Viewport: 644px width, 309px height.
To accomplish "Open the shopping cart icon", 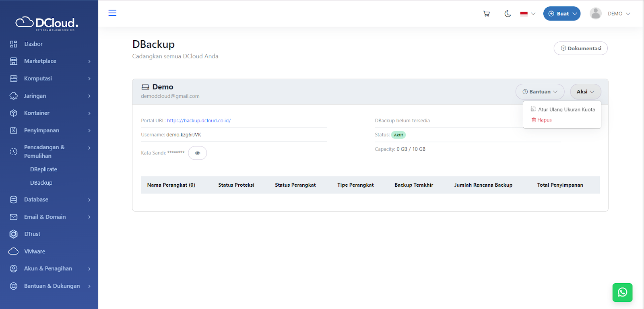I will click(486, 14).
